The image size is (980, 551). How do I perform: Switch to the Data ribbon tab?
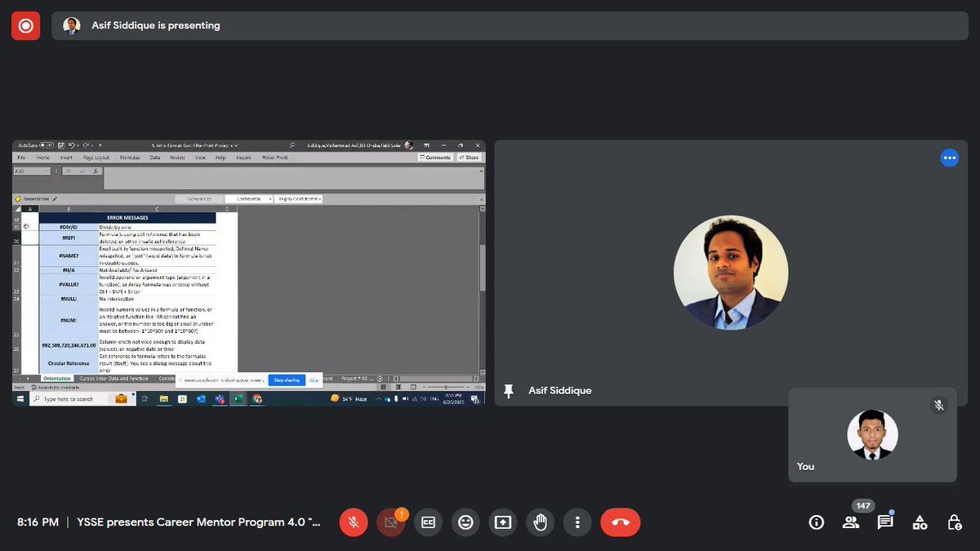pyautogui.click(x=155, y=157)
